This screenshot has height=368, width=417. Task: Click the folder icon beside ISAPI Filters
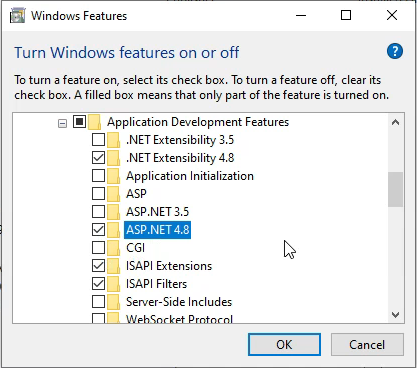[x=114, y=284]
